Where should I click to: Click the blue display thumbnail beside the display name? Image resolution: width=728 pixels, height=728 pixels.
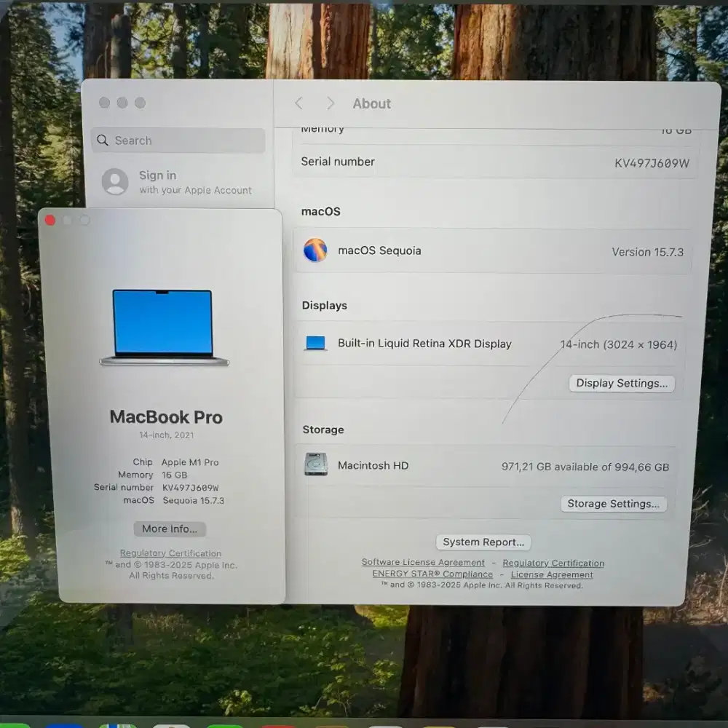(x=314, y=343)
